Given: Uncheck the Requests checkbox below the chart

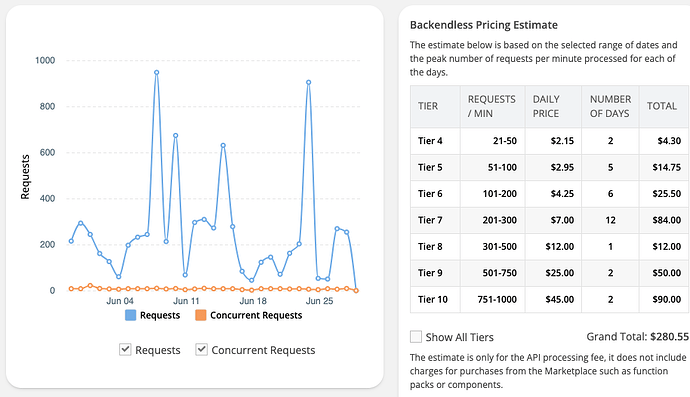Looking at the screenshot, I should pyautogui.click(x=125, y=350).
